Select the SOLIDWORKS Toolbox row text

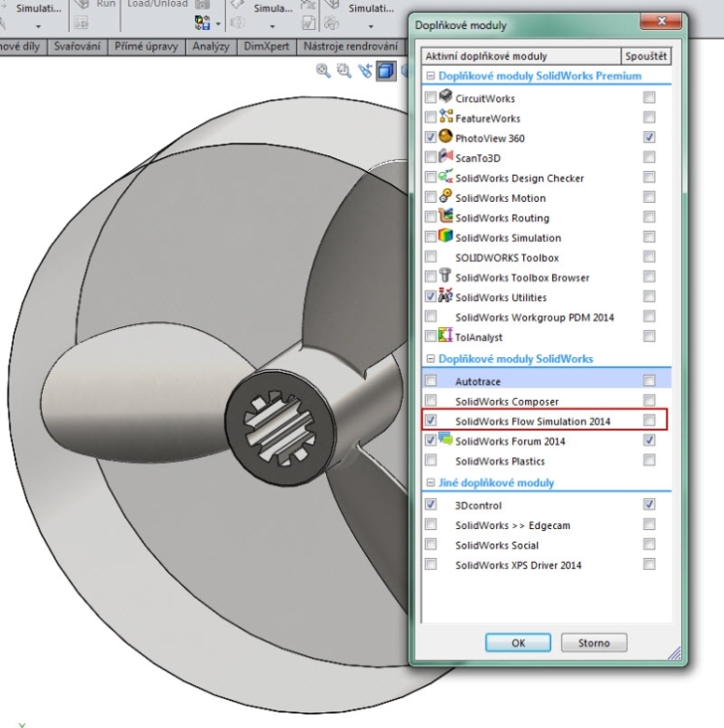507,257
